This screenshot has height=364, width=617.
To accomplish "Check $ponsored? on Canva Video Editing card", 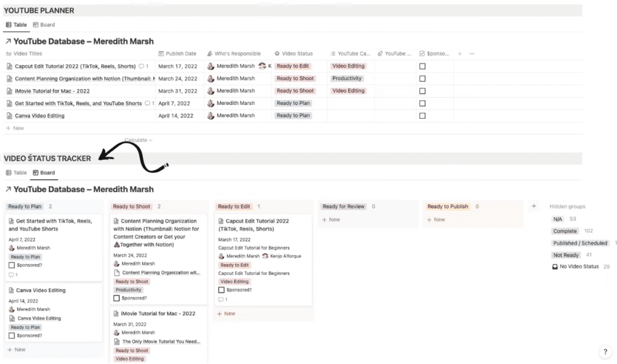I will tap(12, 336).
